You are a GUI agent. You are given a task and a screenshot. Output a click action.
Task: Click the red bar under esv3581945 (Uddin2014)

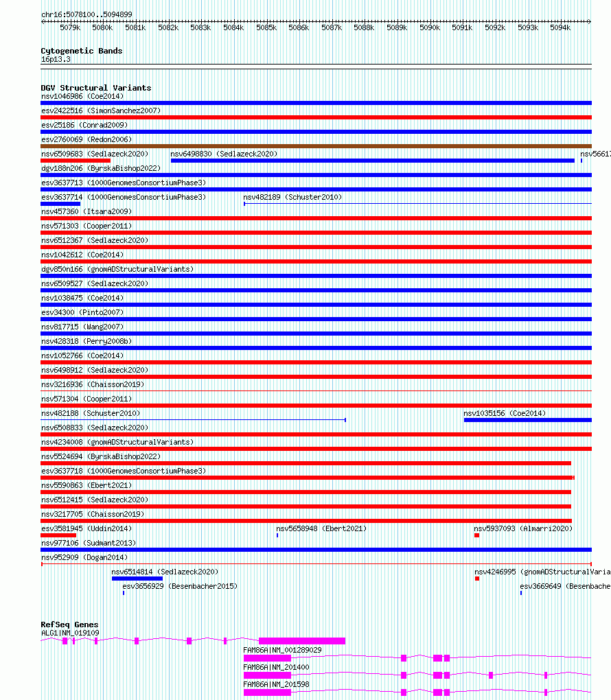pos(58,535)
